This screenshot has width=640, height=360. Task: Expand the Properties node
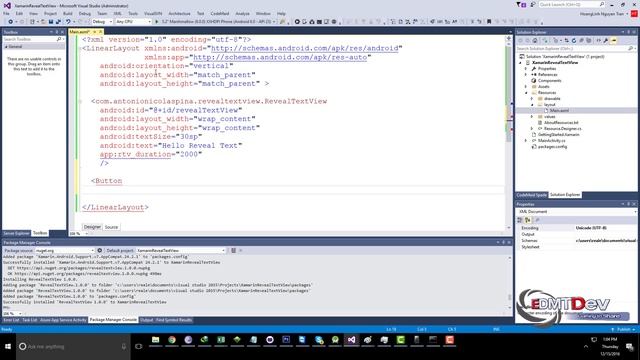point(526,69)
